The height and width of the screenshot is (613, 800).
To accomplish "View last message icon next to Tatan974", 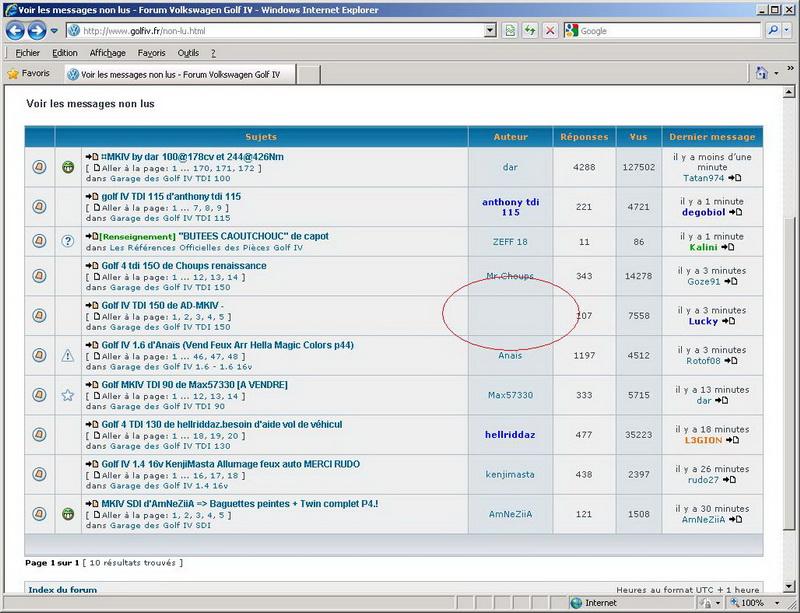I will 735,178.
